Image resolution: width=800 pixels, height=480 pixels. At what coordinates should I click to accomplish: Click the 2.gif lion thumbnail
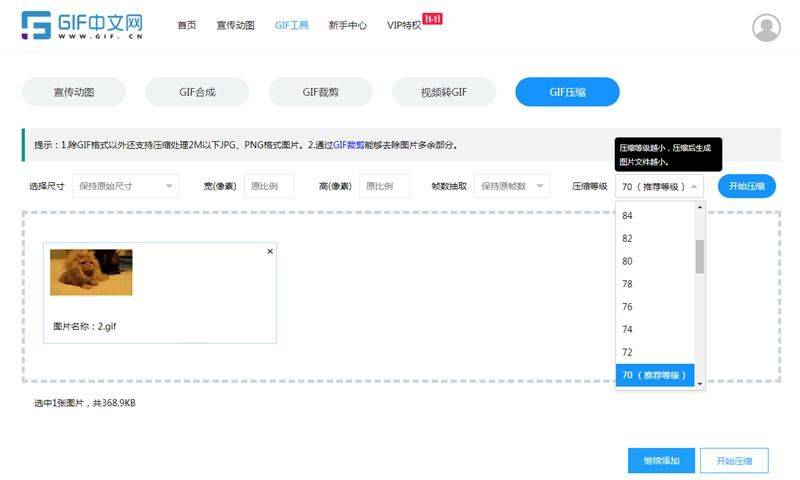(x=91, y=272)
